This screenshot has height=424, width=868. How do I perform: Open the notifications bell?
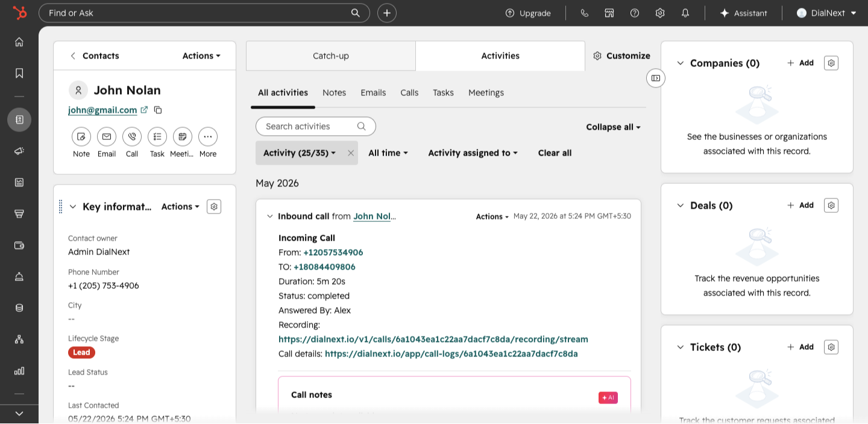685,13
